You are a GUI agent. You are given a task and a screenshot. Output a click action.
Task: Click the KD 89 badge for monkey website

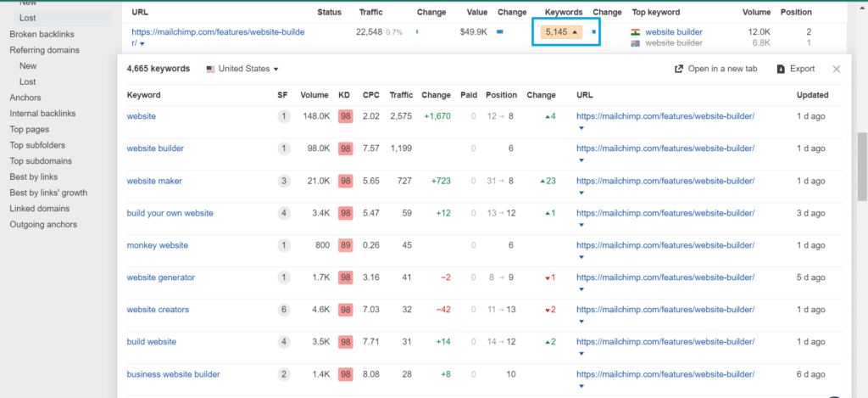coord(346,245)
